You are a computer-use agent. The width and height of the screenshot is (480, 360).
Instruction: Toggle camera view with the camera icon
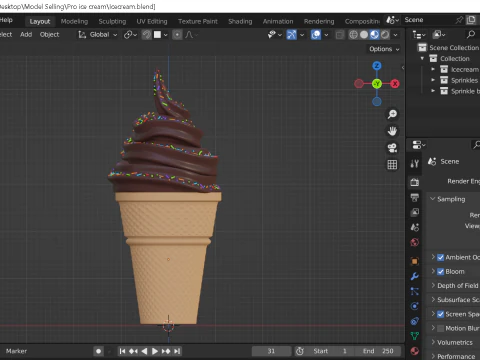392,148
